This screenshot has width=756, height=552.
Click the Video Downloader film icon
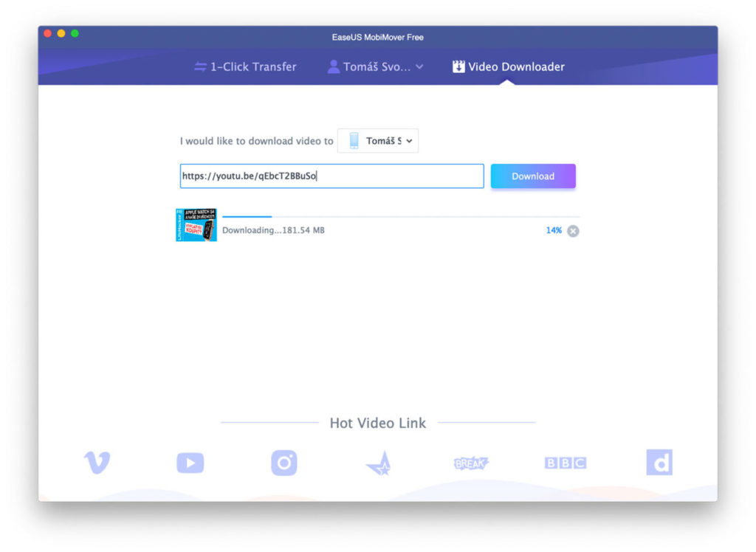click(458, 66)
